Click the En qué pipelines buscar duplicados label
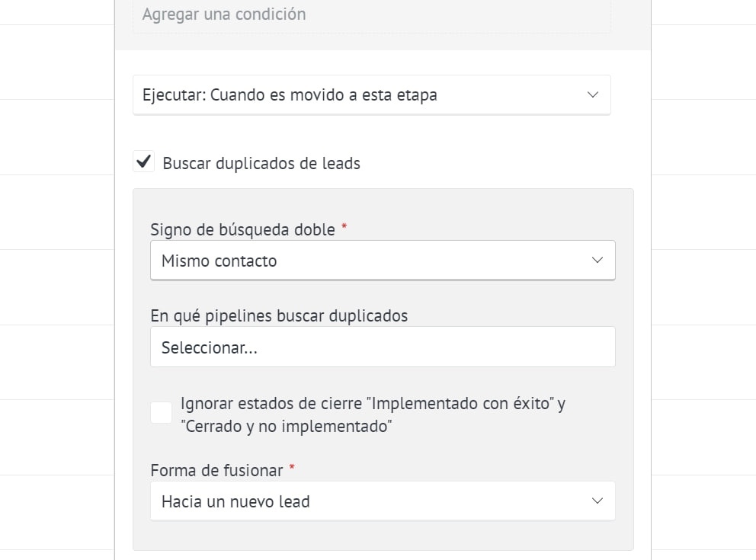Screen dimensions: 756x560 point(279,315)
